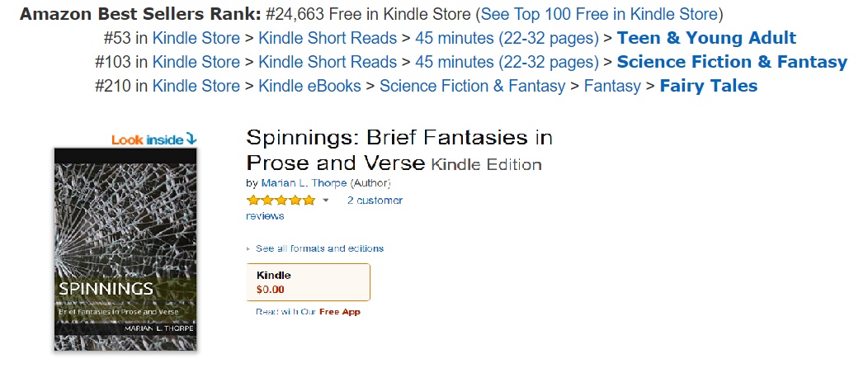
Task: Click the Spinnings: Brief Fantasies book title
Action: [x=399, y=149]
